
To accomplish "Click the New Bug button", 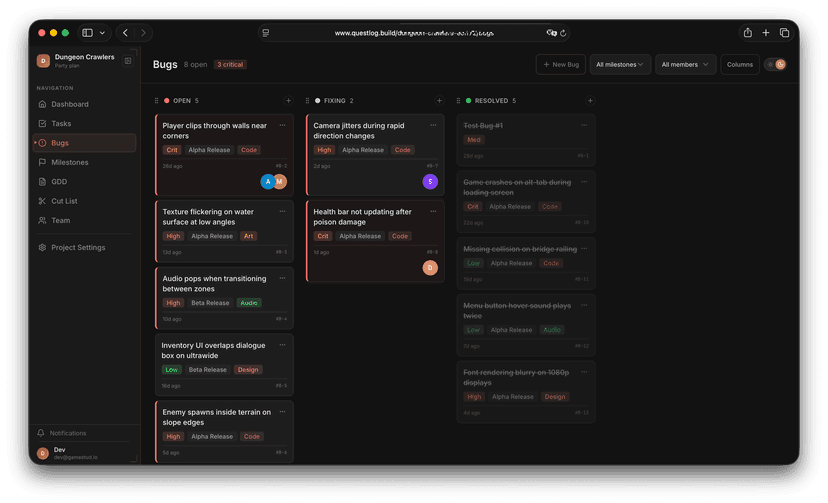I will pos(561,64).
